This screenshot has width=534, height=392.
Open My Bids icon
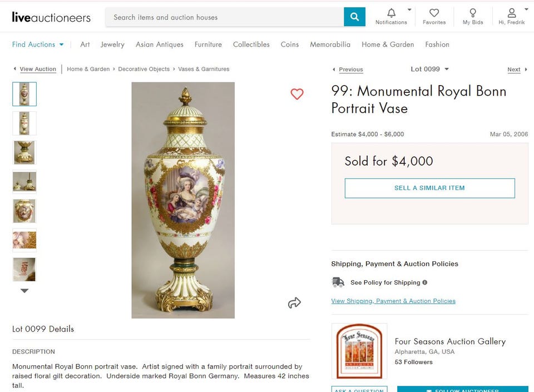pyautogui.click(x=473, y=13)
